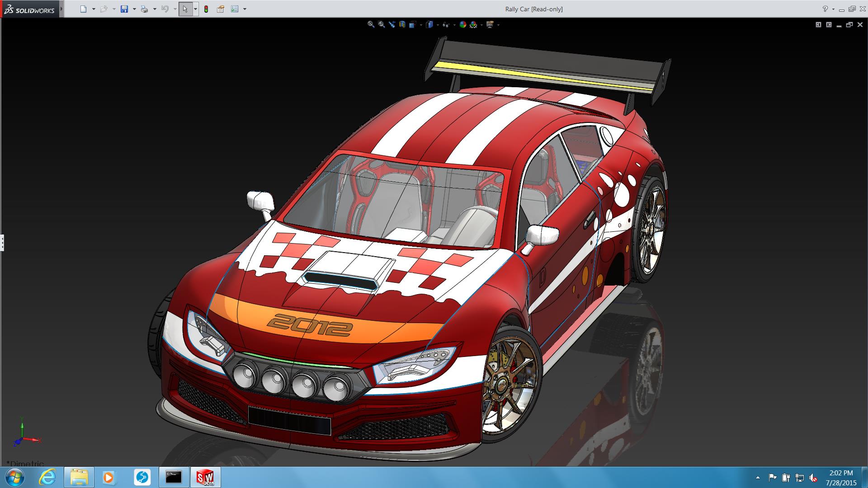Click the Print icon
The width and height of the screenshot is (868, 488).
[144, 9]
